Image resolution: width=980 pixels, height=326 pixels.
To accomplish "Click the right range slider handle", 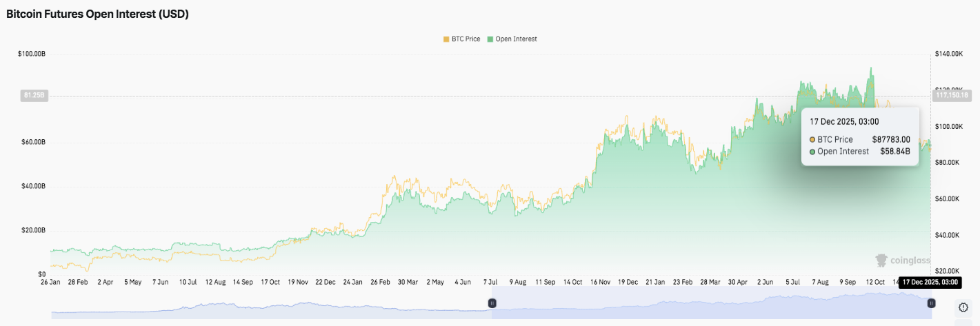I will point(931,303).
